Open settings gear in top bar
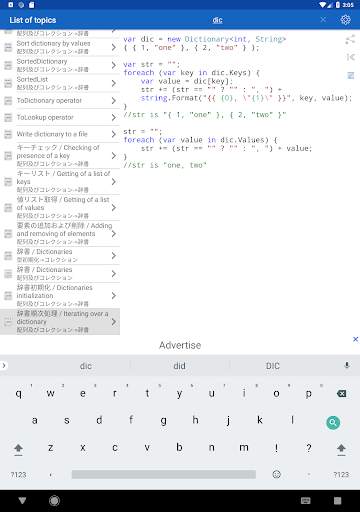The image size is (360, 512). [x=345, y=20]
